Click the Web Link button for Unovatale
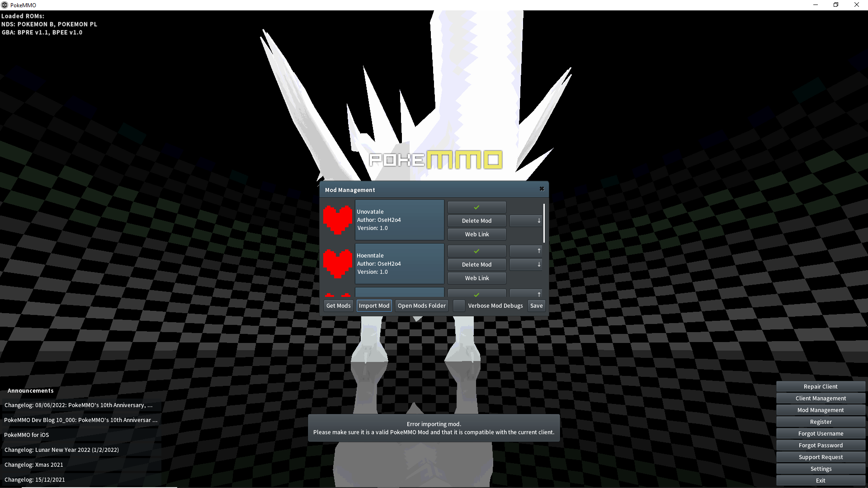868x488 pixels. (477, 234)
